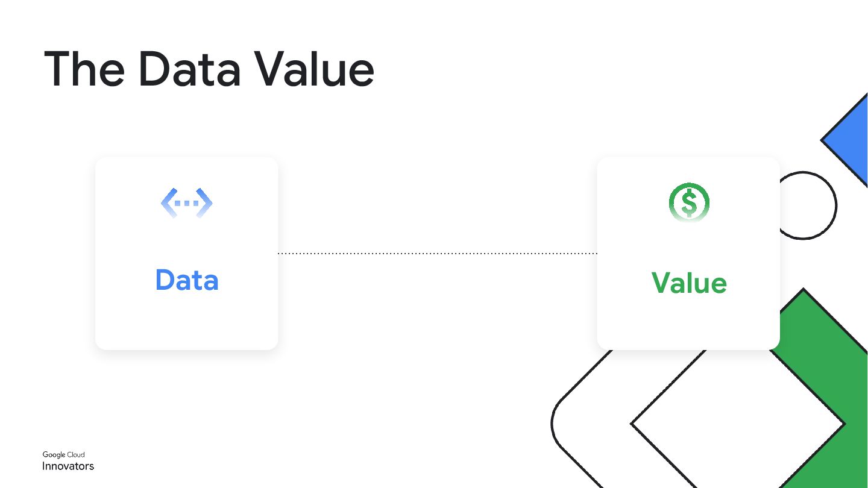Click the word "Data" in the slide title
The image size is (868, 488).
pyautogui.click(x=189, y=70)
